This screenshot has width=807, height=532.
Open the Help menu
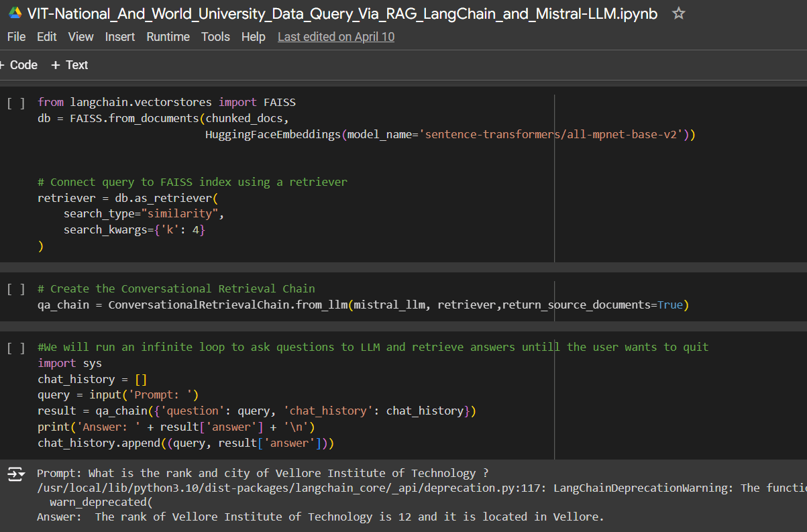click(253, 37)
